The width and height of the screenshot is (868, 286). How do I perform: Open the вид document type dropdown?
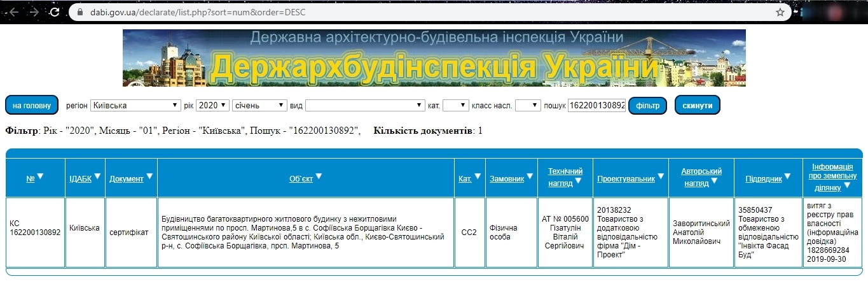tap(365, 105)
